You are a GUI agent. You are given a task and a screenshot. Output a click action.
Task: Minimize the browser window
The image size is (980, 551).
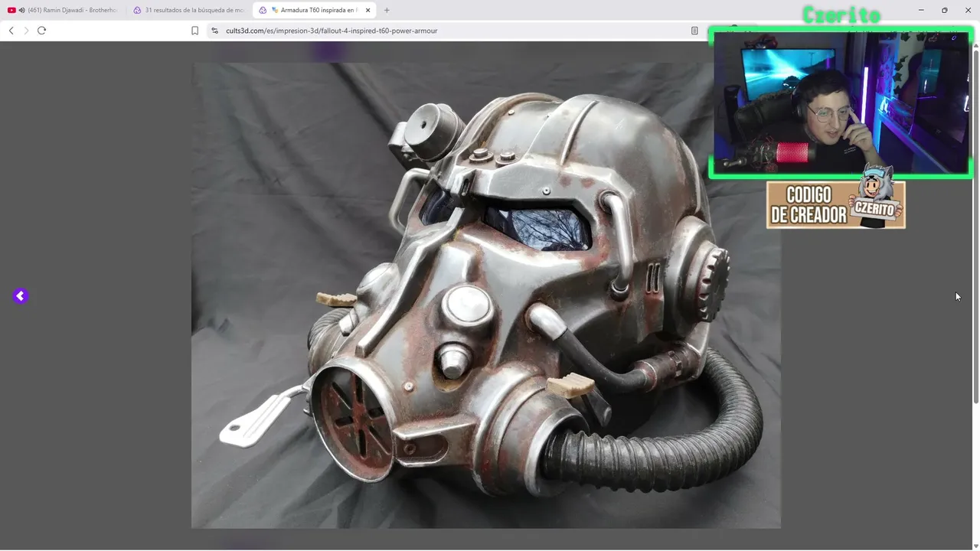tap(921, 10)
